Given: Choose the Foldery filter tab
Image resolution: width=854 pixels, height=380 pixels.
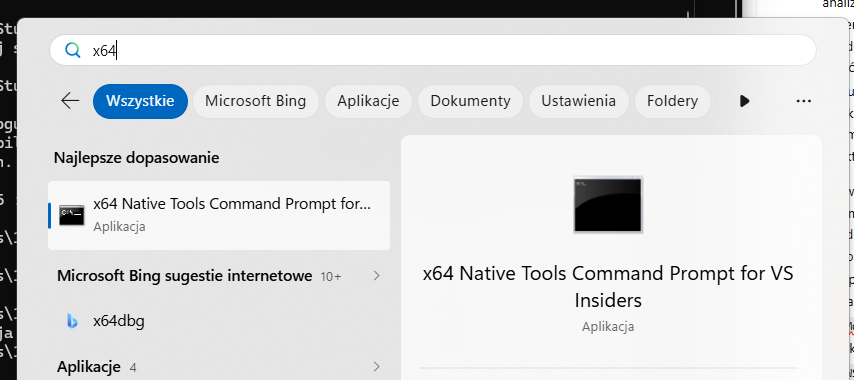Looking at the screenshot, I should point(672,101).
